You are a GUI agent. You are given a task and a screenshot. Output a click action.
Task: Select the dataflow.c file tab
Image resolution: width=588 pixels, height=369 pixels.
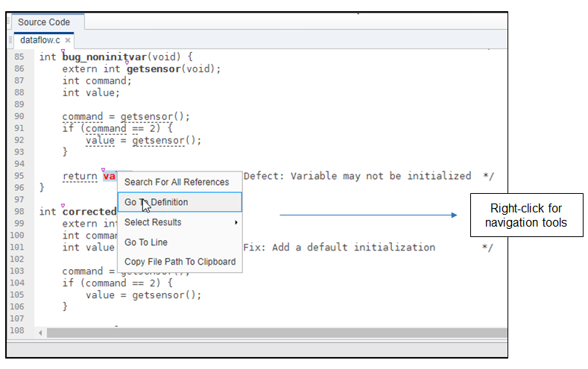click(x=40, y=40)
